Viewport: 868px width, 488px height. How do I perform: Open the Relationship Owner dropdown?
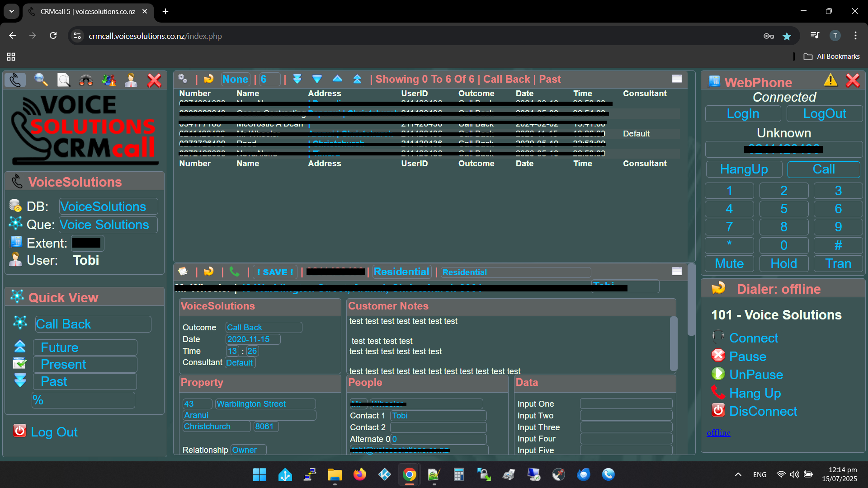[248, 450]
